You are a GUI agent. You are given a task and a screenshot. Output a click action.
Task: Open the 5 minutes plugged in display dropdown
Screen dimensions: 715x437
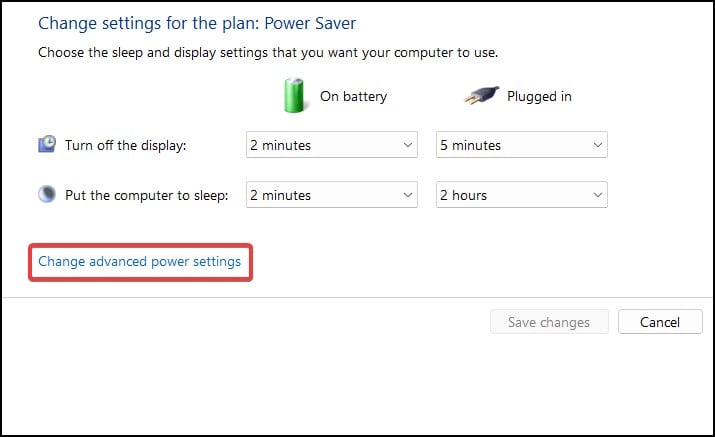point(522,145)
